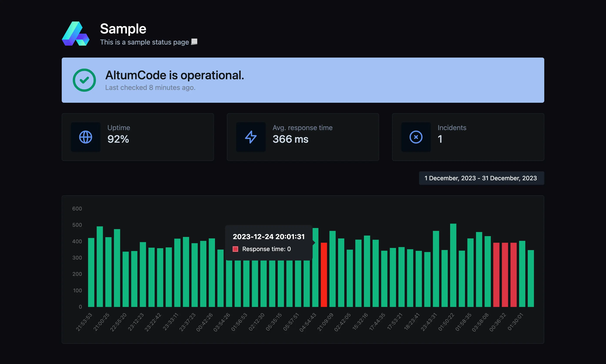
Task: Click the x-axis label 23:43:31
Action: pos(429,322)
